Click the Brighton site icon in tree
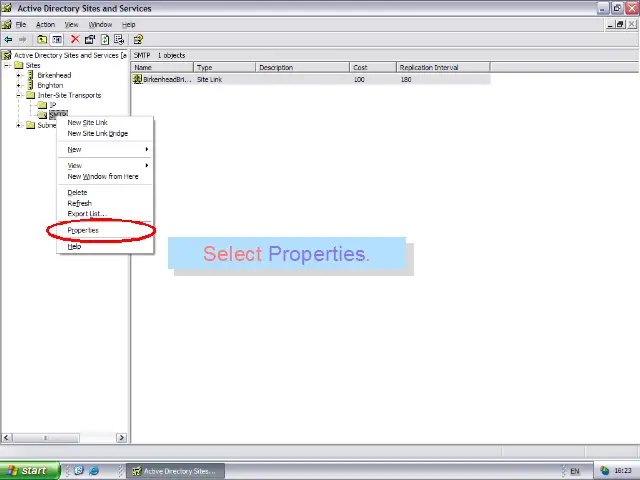Image resolution: width=640 pixels, height=480 pixels. pyautogui.click(x=30, y=85)
